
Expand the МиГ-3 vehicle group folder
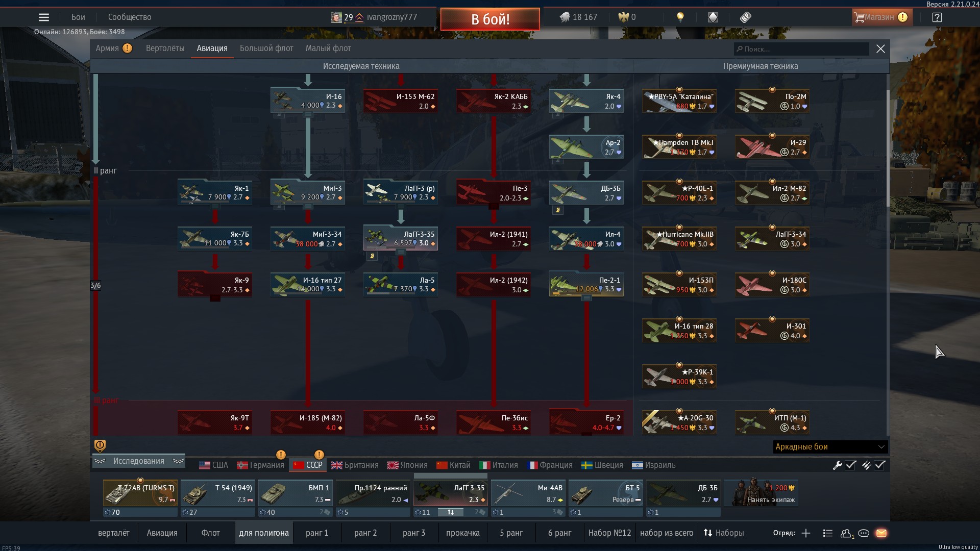click(x=308, y=207)
